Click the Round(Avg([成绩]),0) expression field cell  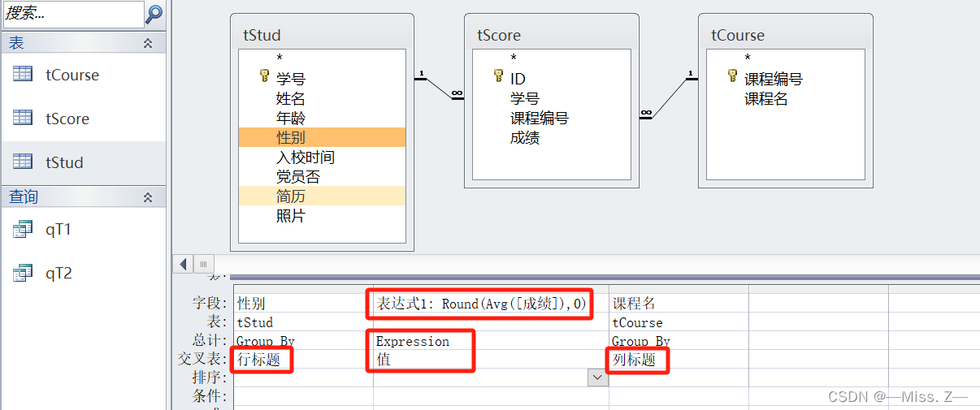click(491, 303)
